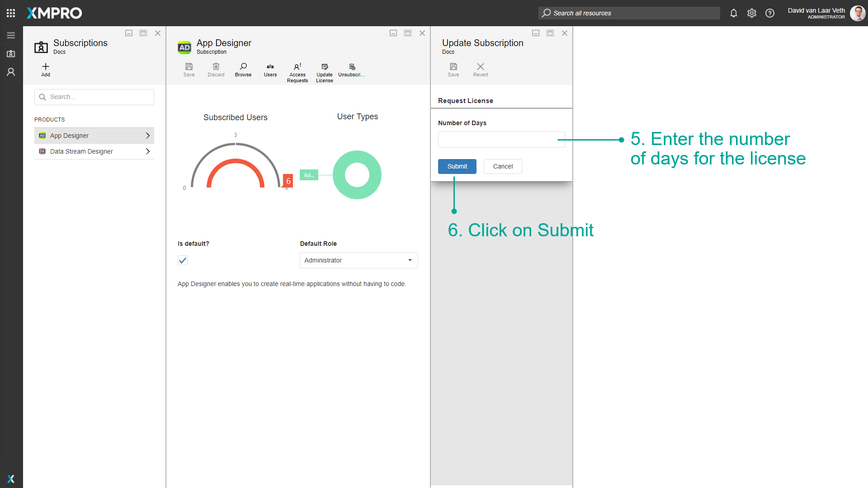The width and height of the screenshot is (868, 488).
Task: Expand the App Designer product chevron
Action: [x=147, y=136]
